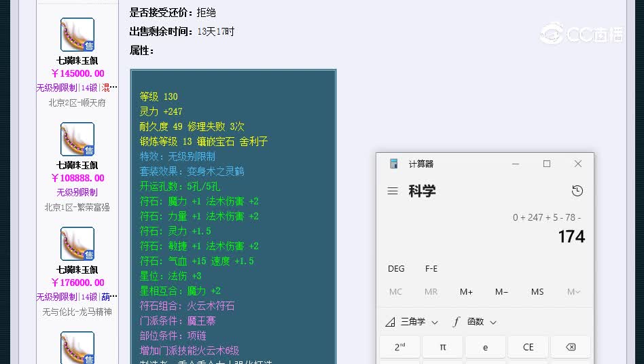644x364 pixels.
Task: Click the 门派条件：魔王寨 line
Action: 177,321
